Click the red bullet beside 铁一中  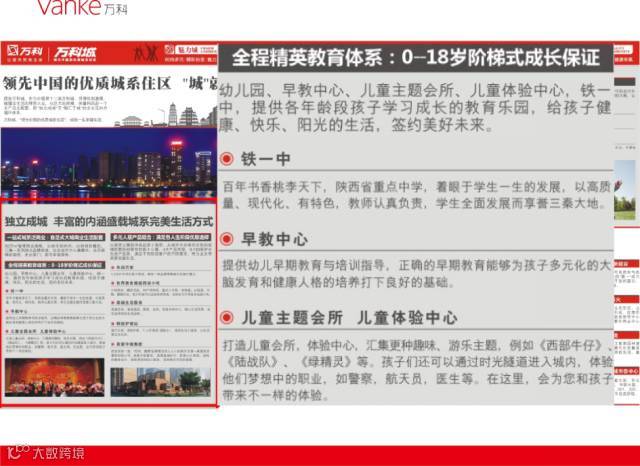227,158
